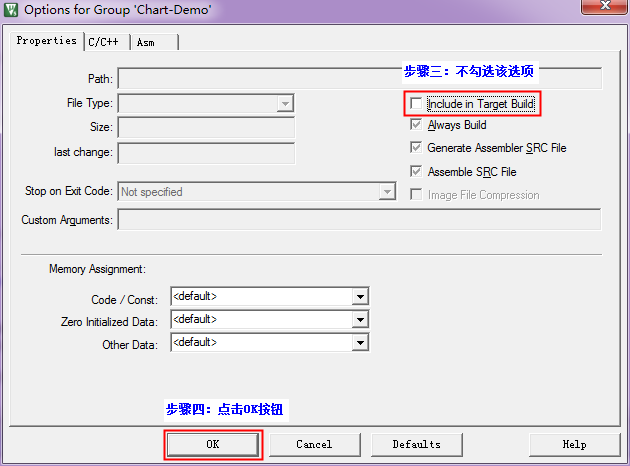The image size is (630, 466).
Task: Open the Stop on Exit Code dropdown
Action: click(x=387, y=192)
